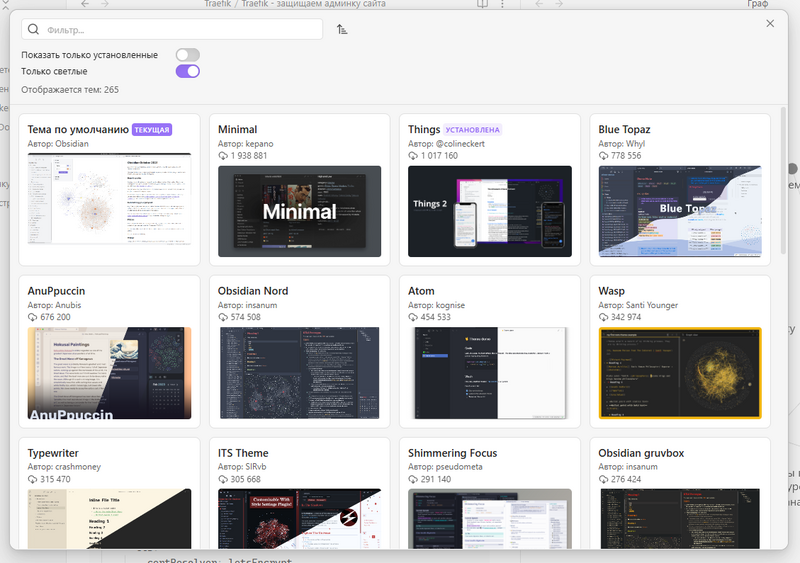Select the Тема по умолчанию title
The width and height of the screenshot is (800, 563).
(x=78, y=130)
